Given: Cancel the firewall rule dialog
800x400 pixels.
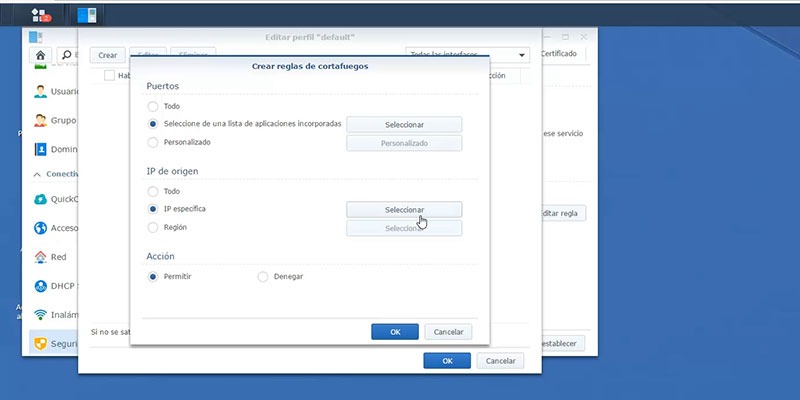Looking at the screenshot, I should 448,332.
